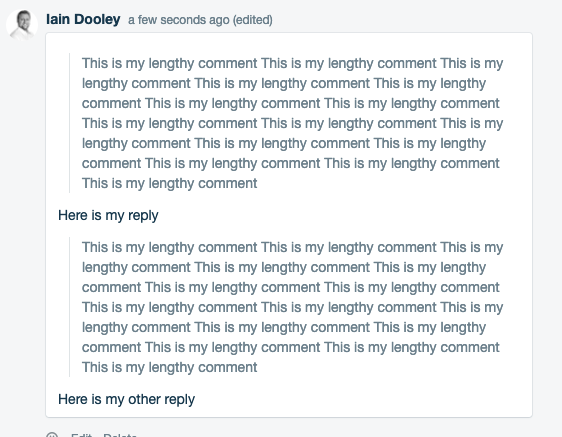Open emoji reaction picker below comment
The width and height of the screenshot is (562, 437).
(x=52, y=434)
